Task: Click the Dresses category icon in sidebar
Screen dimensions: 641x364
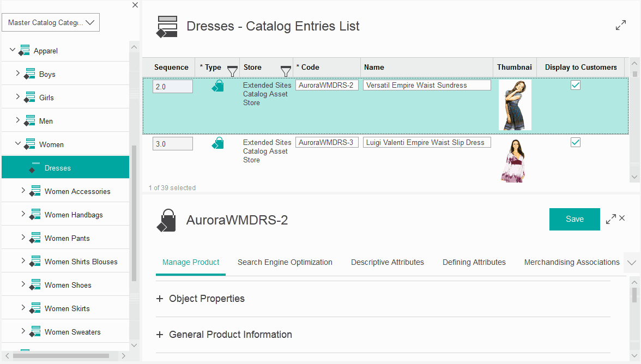Action: tap(35, 166)
